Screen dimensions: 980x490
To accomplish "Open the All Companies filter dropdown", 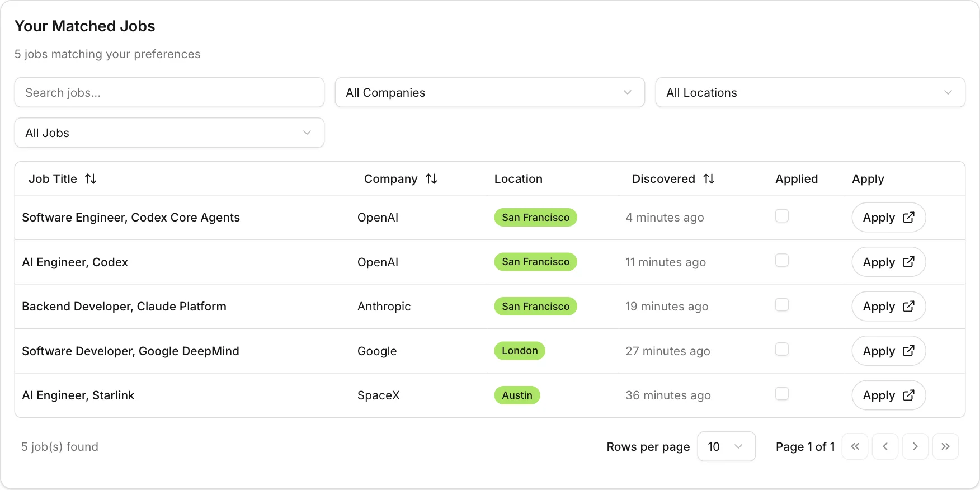I will [489, 92].
